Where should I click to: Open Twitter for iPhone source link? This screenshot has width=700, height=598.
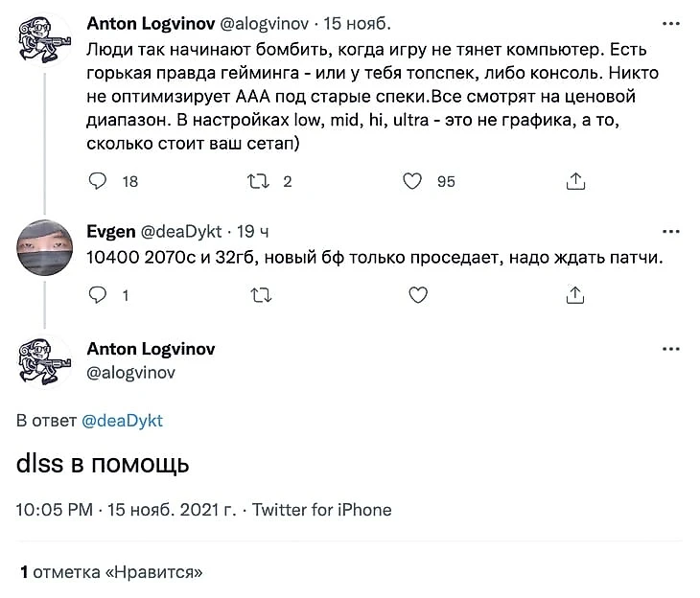tap(322, 510)
